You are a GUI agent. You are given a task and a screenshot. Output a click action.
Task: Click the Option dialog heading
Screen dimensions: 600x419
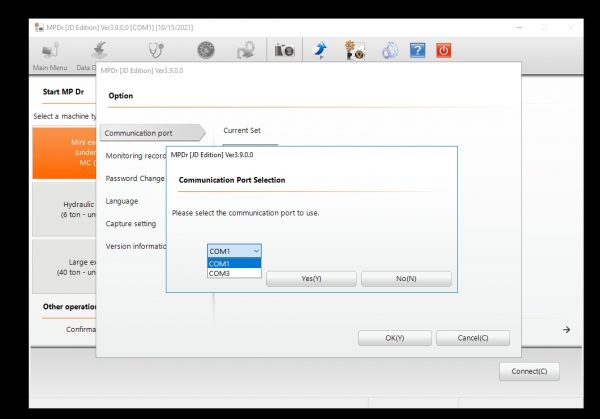pos(121,96)
